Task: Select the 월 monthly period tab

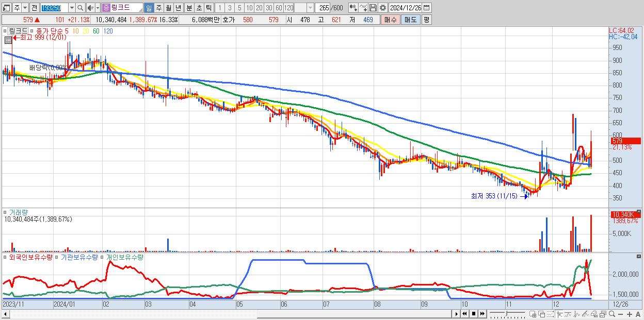Action: click(168, 8)
